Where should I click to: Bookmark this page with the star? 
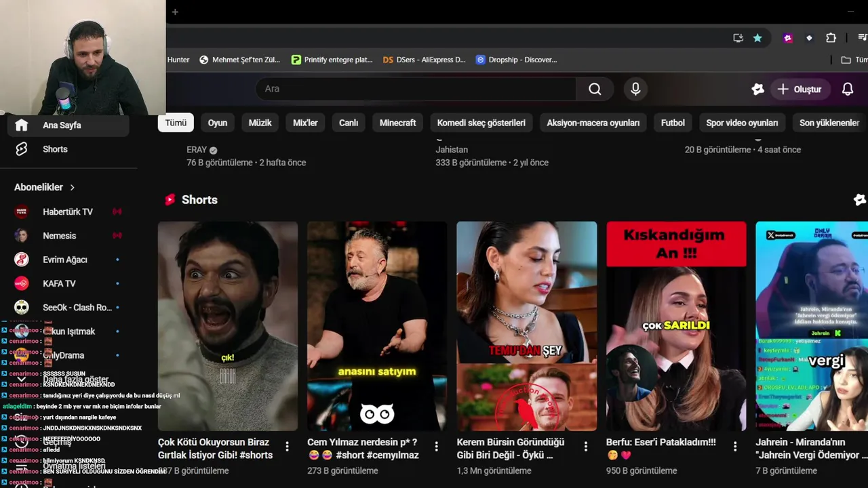[757, 38]
